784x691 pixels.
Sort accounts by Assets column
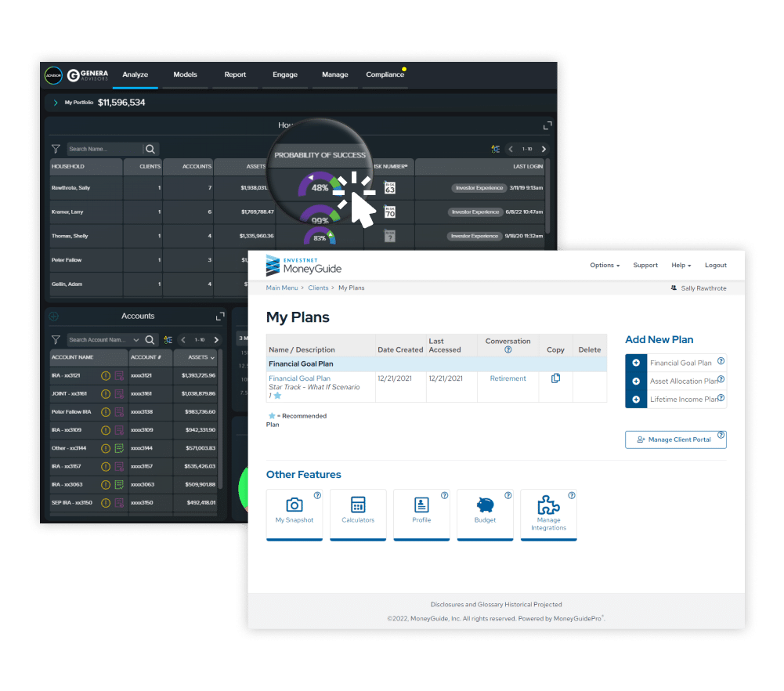(x=201, y=357)
